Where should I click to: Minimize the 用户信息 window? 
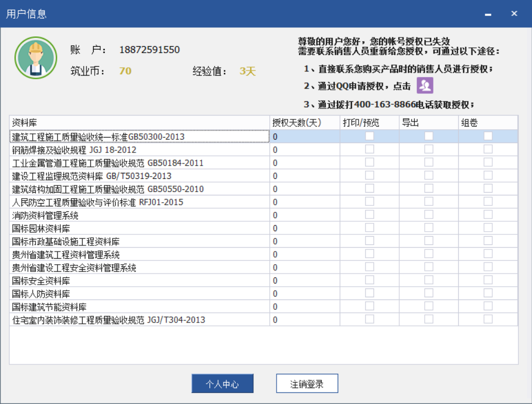[487, 14]
